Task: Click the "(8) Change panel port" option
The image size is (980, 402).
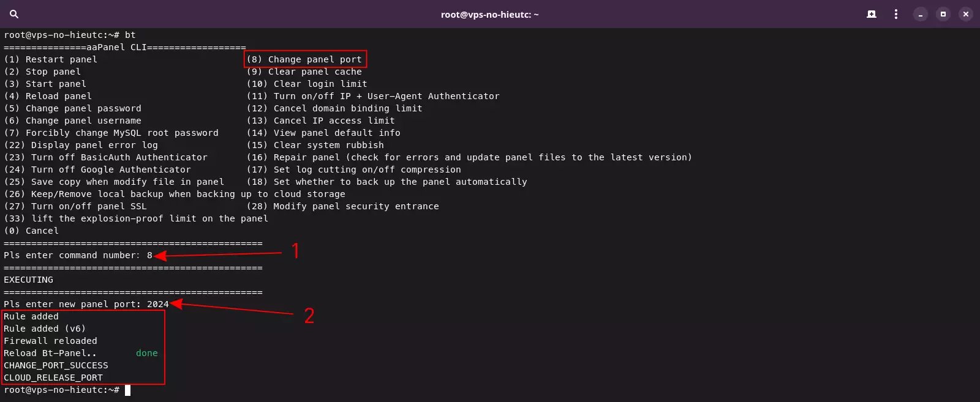Action: click(x=305, y=59)
